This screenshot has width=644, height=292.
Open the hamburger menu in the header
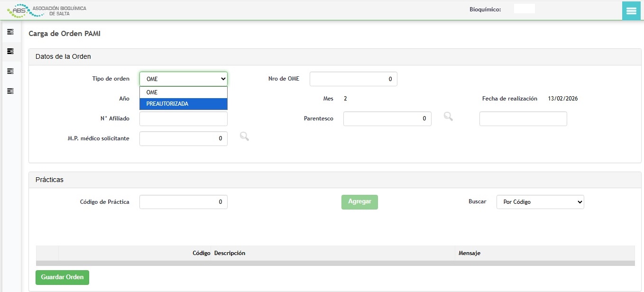(631, 11)
